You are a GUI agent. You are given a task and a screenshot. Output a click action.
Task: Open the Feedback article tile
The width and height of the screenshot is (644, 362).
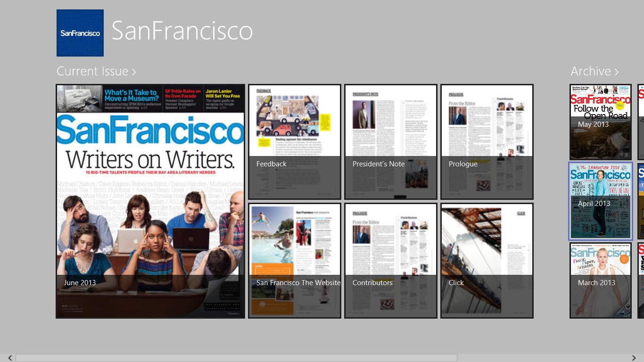(295, 142)
